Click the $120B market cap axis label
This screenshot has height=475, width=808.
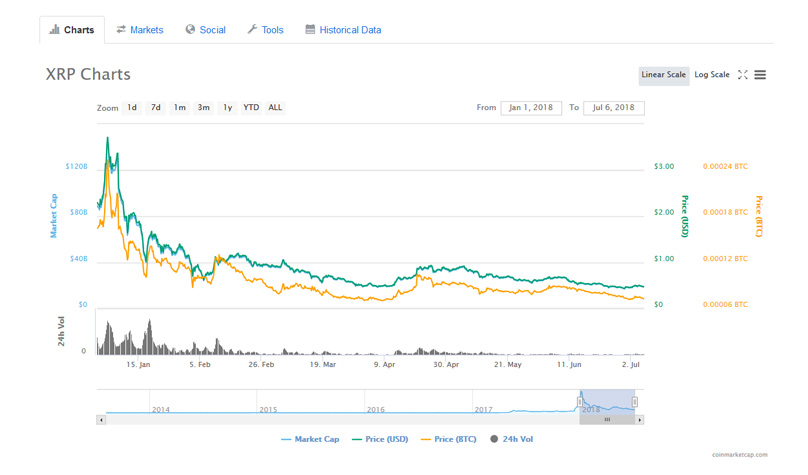tap(76, 166)
